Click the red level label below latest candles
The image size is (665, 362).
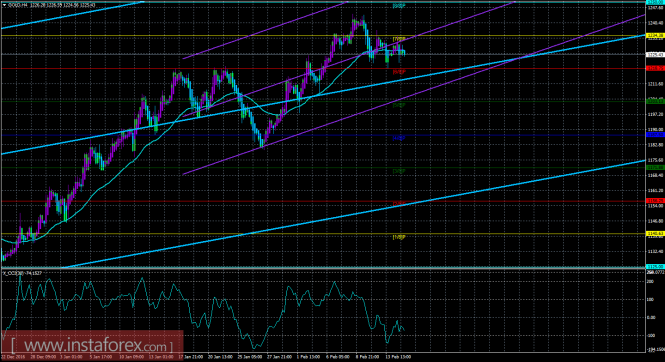[x=399, y=72]
